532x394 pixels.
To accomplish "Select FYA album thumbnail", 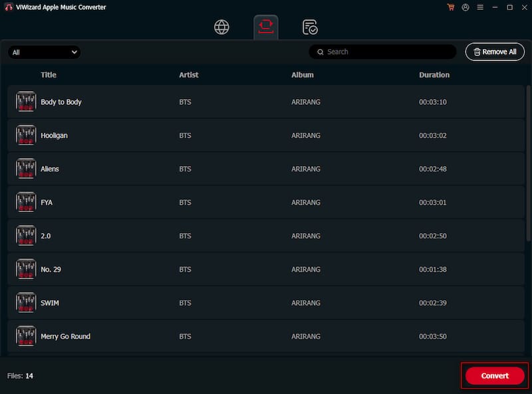I will [x=26, y=202].
